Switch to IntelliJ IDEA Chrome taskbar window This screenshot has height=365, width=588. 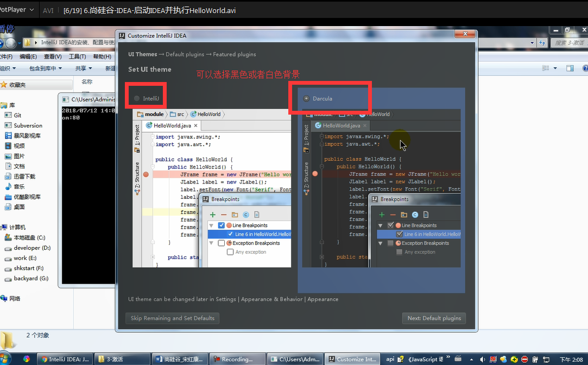65,359
